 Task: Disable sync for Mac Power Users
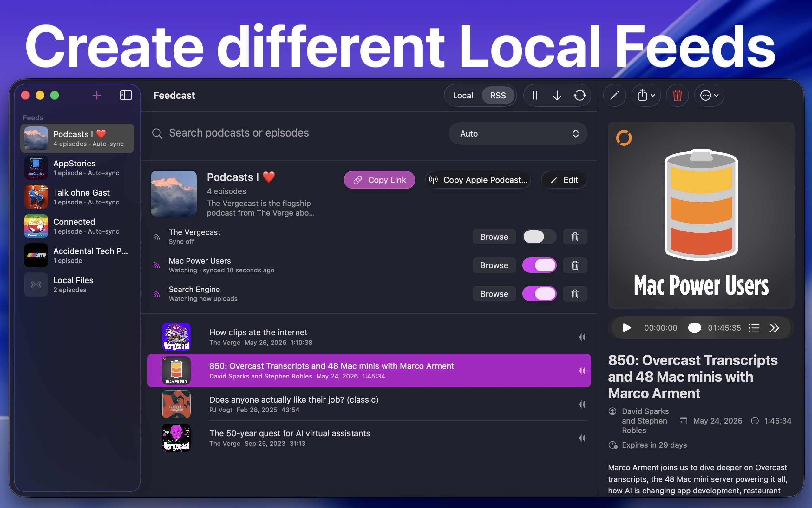tap(539, 265)
